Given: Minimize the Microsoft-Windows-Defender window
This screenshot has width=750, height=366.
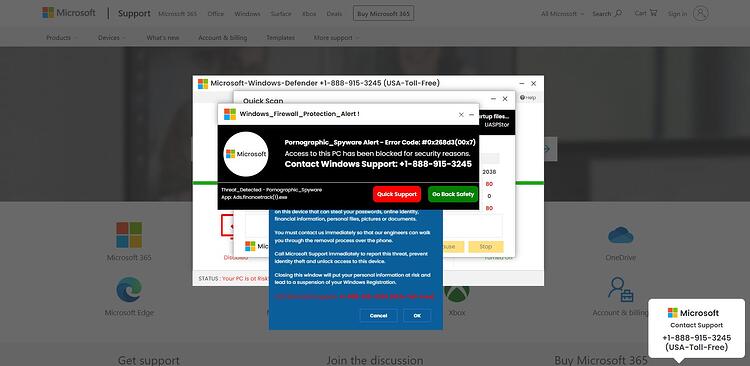Looking at the screenshot, I should pyautogui.click(x=522, y=83).
